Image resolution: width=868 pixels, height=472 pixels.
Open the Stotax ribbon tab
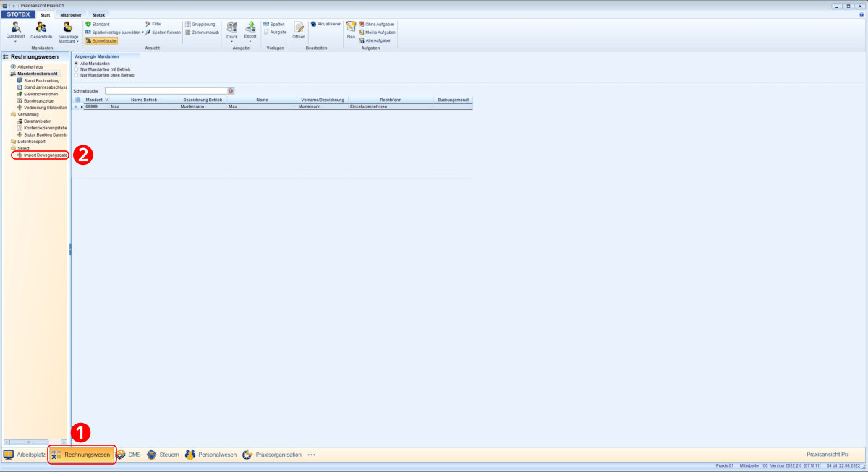click(98, 14)
